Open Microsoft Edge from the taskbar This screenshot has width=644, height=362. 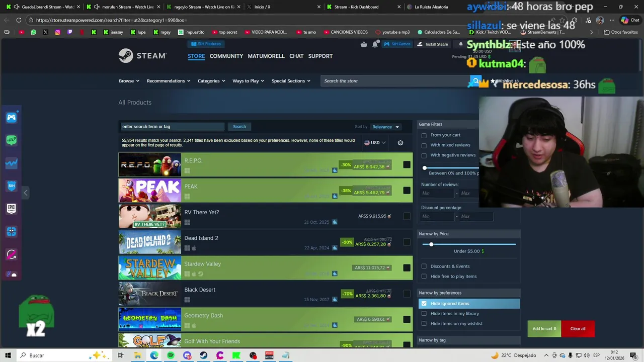(x=154, y=355)
